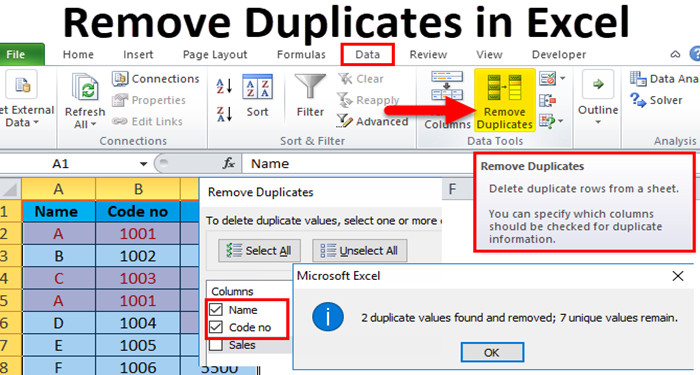Open the View ribbon tab
This screenshot has height=375, width=700.
point(489,54)
